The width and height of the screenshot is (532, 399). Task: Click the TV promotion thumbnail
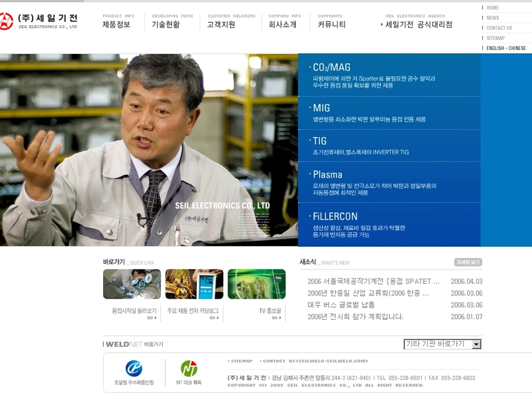257,284
